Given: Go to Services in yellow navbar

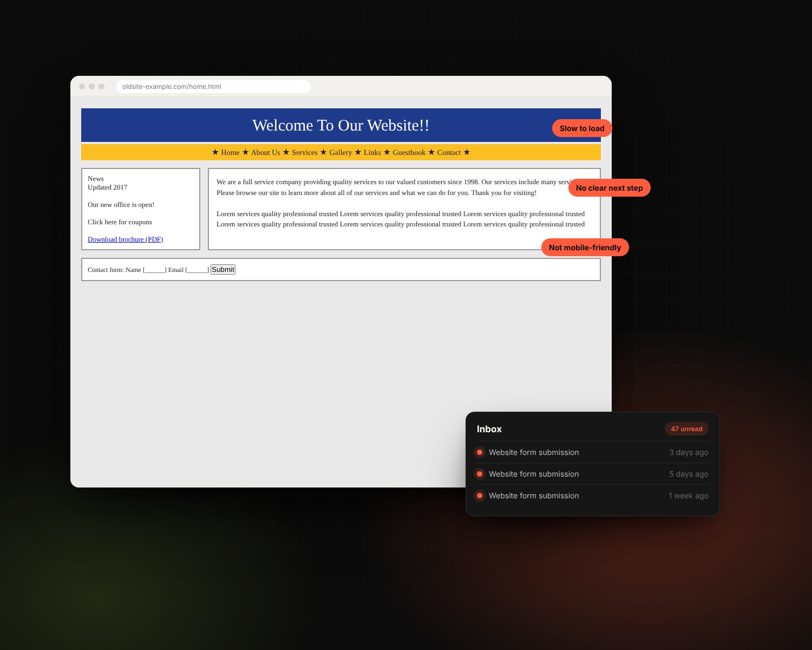Looking at the screenshot, I should [305, 153].
